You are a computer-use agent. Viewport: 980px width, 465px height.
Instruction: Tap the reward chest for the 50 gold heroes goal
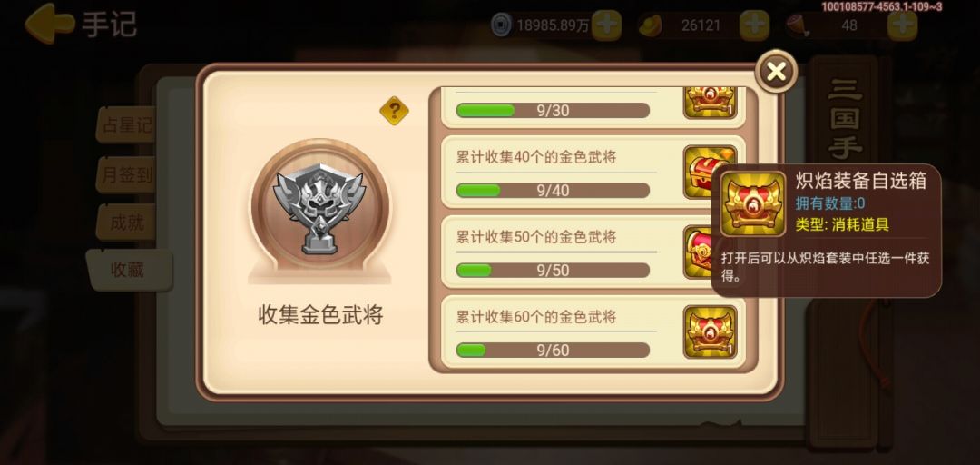(x=698, y=252)
